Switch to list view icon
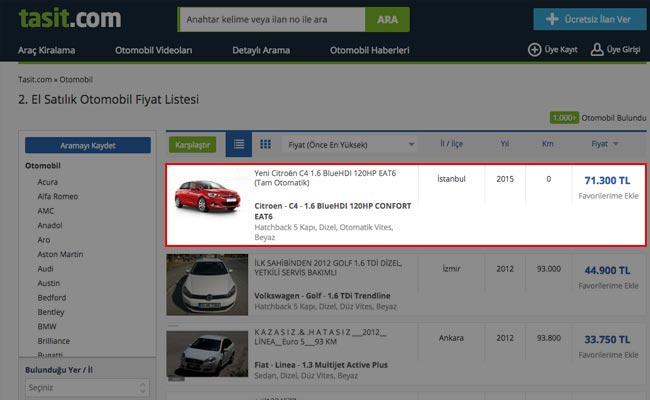Viewport: 650px width, 400px height. click(238, 144)
